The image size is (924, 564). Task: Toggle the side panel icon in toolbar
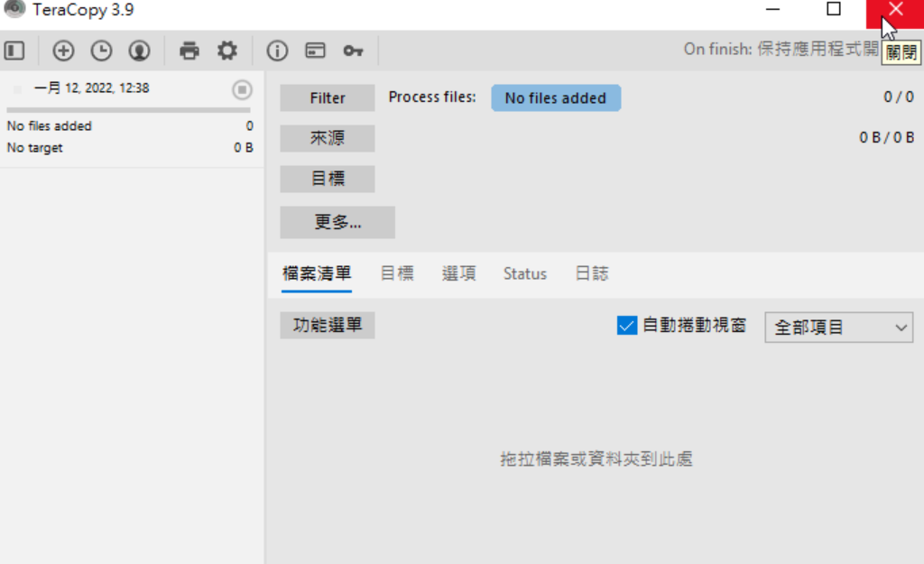pyautogui.click(x=14, y=51)
